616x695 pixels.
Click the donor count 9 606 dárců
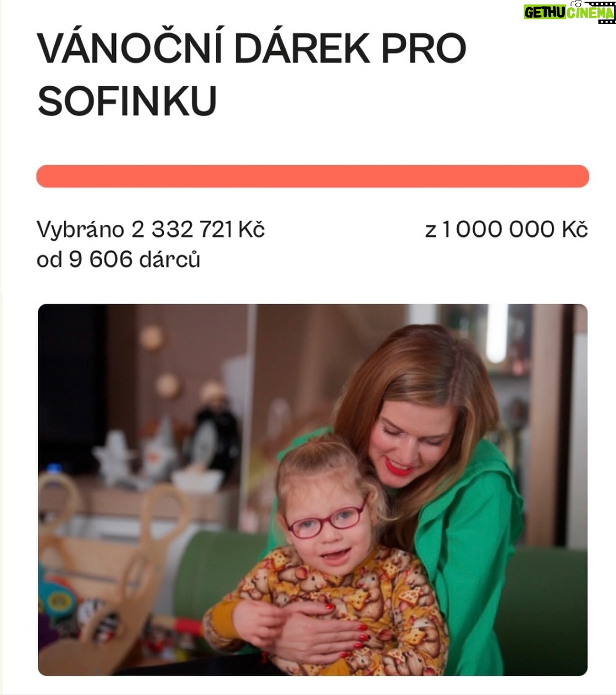(134, 259)
